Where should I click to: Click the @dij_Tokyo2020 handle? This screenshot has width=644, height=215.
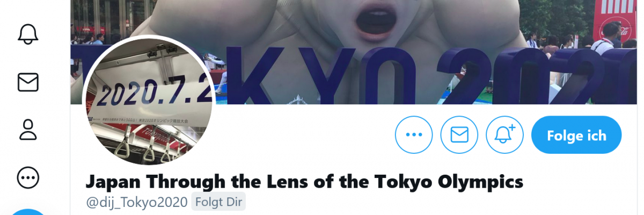[136, 202]
